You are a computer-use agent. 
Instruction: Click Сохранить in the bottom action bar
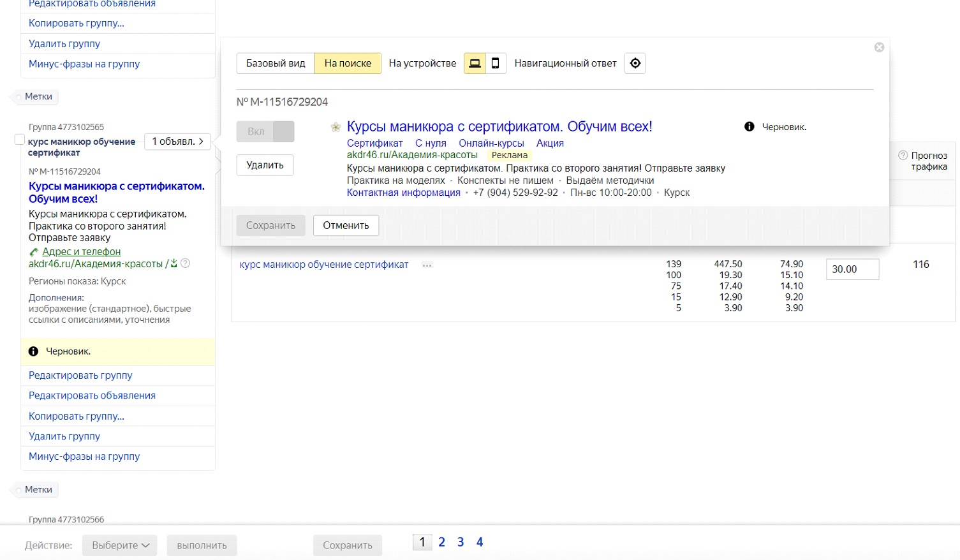[347, 545]
